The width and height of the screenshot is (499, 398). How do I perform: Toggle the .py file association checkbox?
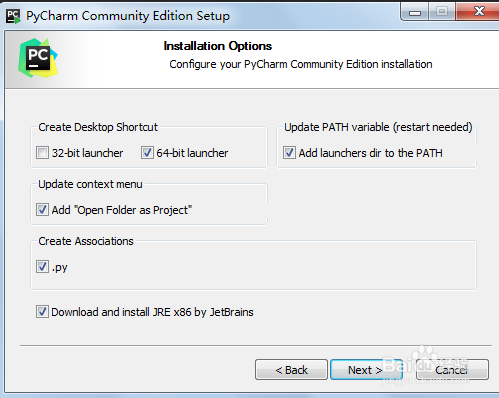pos(42,267)
